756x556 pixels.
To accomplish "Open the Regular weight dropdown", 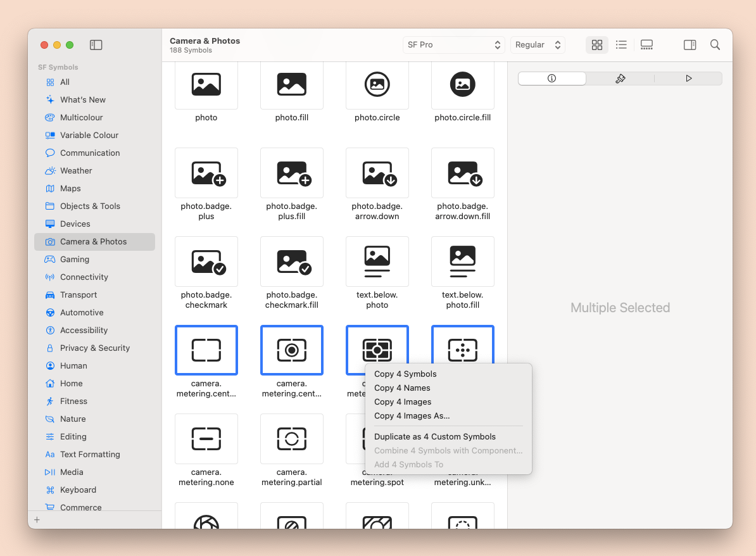I will click(x=538, y=45).
